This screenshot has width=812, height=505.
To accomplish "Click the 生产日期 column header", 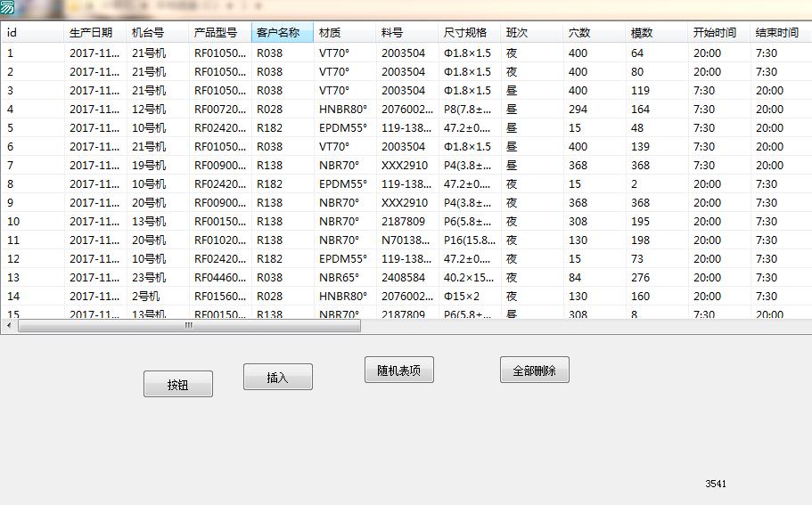I will point(94,33).
